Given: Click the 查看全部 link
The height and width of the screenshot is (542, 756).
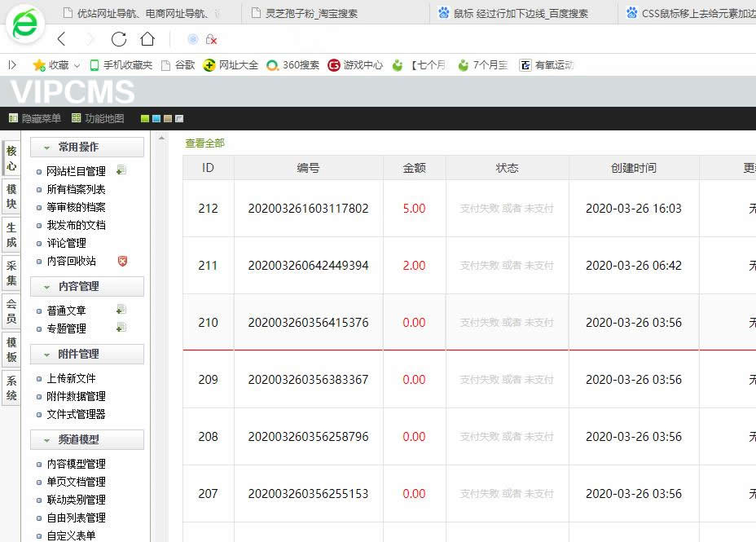Looking at the screenshot, I should [204, 143].
